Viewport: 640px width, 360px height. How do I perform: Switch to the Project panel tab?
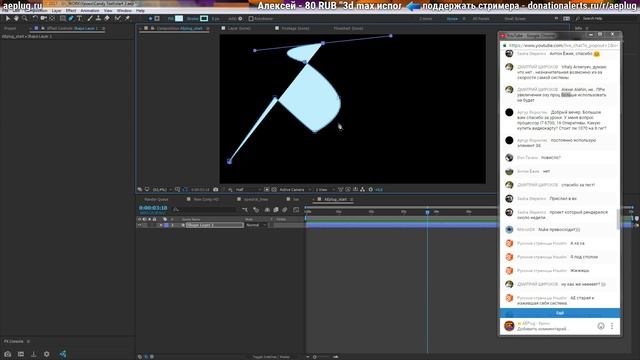10,29
